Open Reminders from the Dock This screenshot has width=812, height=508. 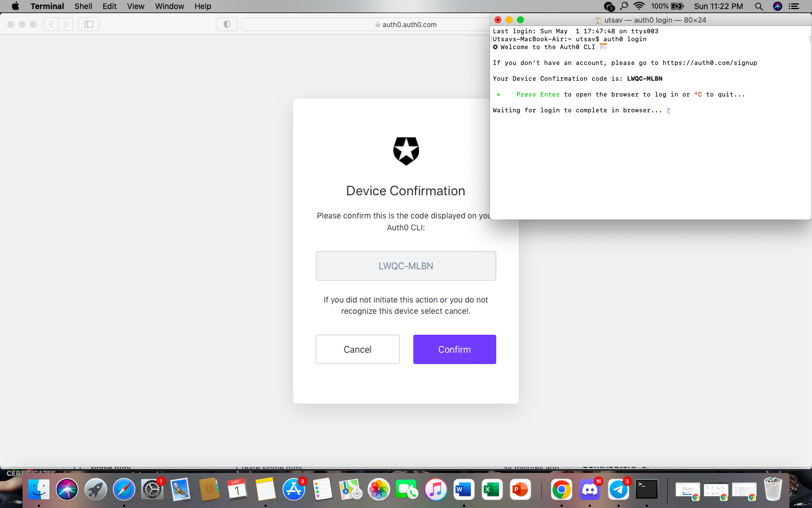click(x=322, y=489)
